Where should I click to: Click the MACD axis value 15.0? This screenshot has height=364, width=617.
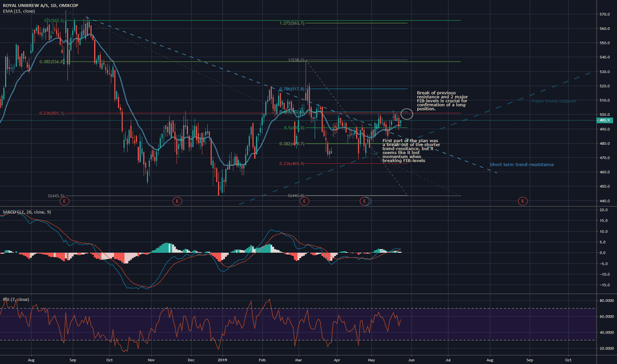tap(604, 221)
